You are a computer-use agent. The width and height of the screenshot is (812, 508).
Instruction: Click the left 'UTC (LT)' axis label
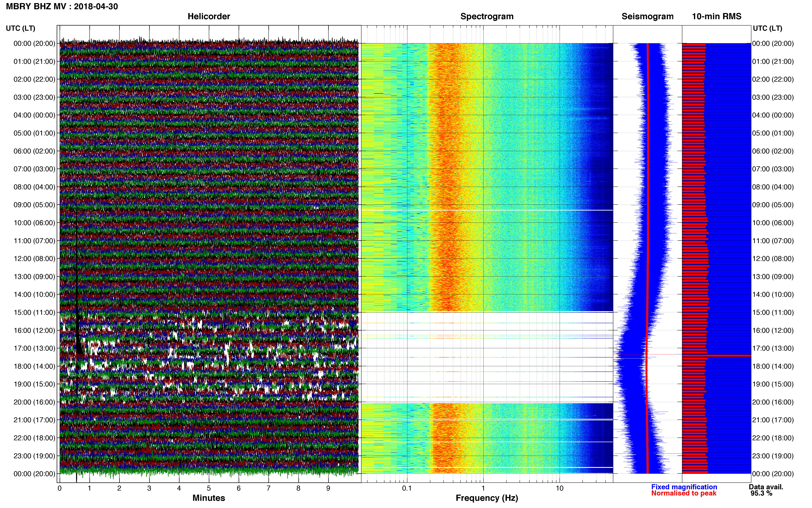tap(21, 28)
